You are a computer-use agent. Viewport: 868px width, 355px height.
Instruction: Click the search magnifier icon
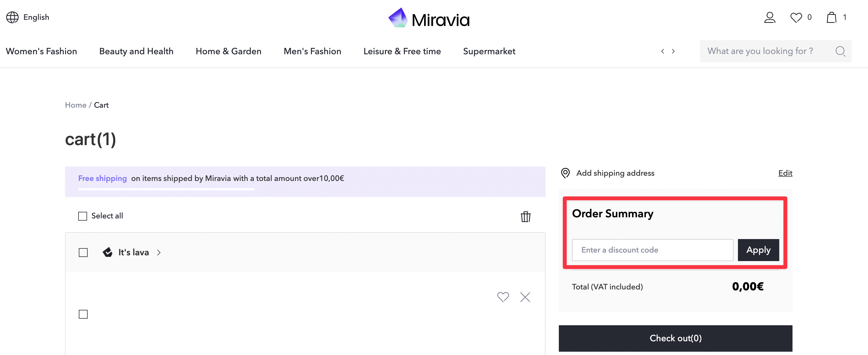coord(840,51)
